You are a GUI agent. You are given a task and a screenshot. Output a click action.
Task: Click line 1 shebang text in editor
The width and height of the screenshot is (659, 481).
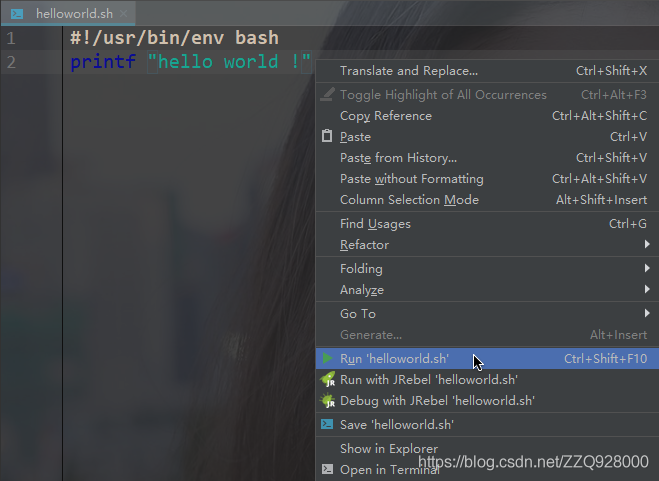tap(174, 38)
